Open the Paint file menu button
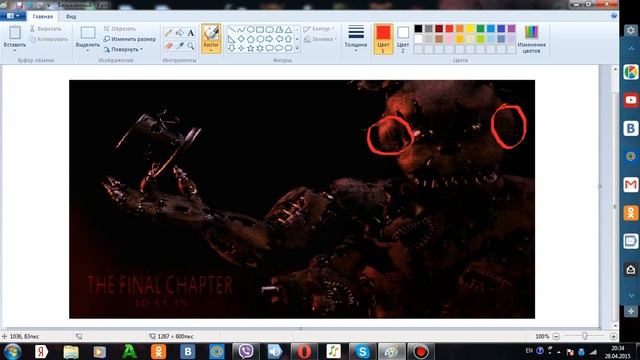 pyautogui.click(x=13, y=16)
